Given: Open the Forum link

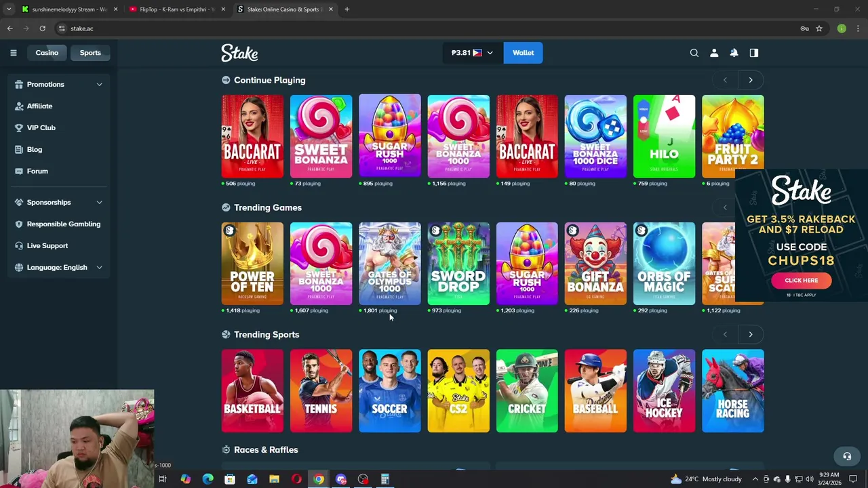Looking at the screenshot, I should tap(37, 171).
